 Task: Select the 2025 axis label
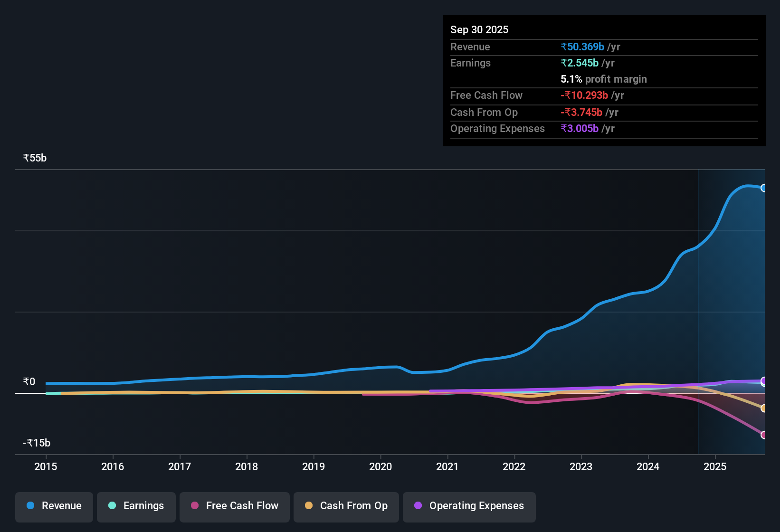coord(715,467)
